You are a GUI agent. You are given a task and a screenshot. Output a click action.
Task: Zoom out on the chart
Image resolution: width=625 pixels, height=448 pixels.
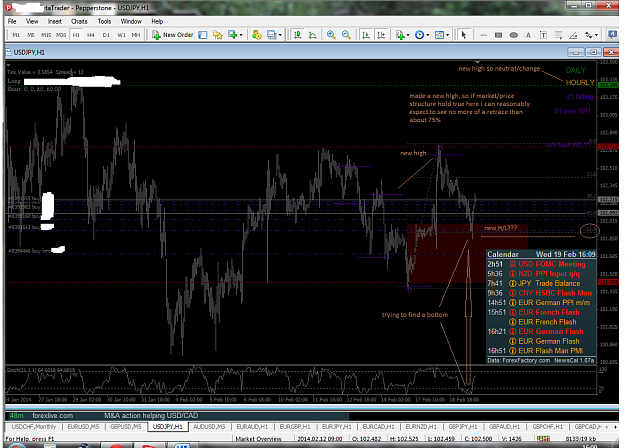point(346,35)
